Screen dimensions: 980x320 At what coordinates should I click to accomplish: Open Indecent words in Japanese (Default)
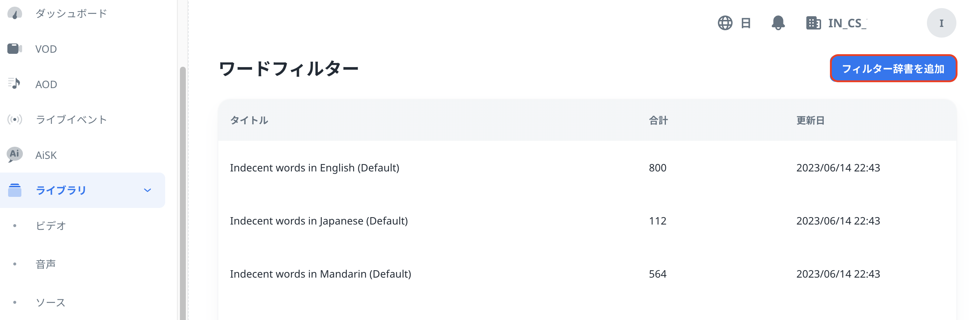(x=319, y=221)
